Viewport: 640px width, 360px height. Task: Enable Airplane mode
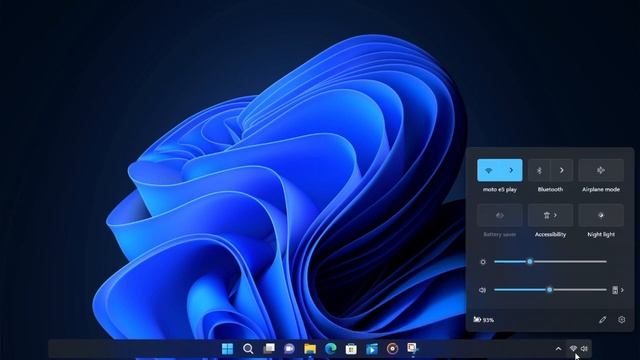coord(601,170)
